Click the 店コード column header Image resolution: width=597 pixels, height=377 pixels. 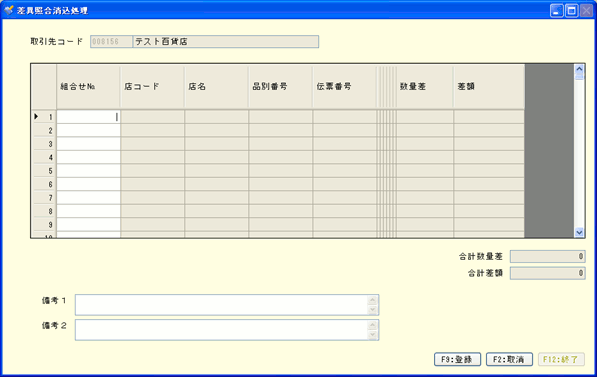tap(152, 86)
